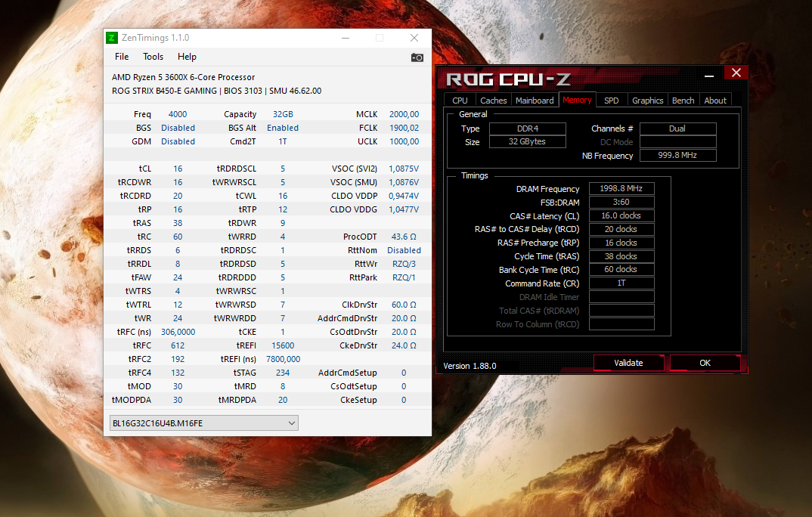This screenshot has width=812, height=517.
Task: Open the Mainboard tab in CPU-Z
Action: (x=535, y=101)
